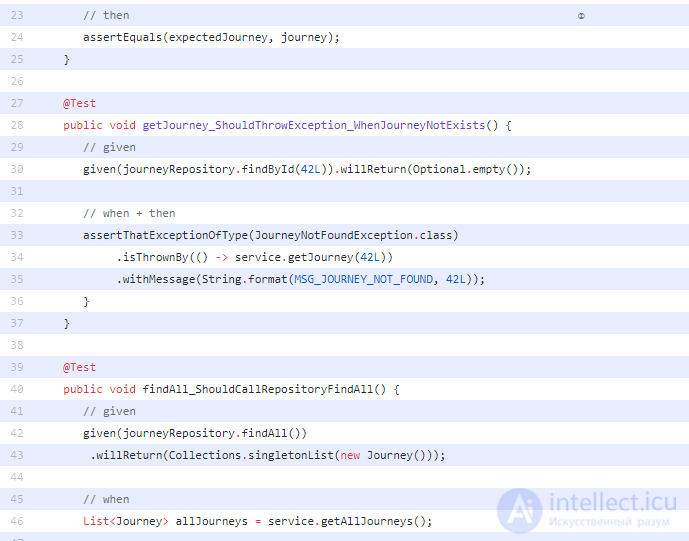689x541 pixels.
Task: Click the '// given' comment on line 41
Action: (x=109, y=411)
